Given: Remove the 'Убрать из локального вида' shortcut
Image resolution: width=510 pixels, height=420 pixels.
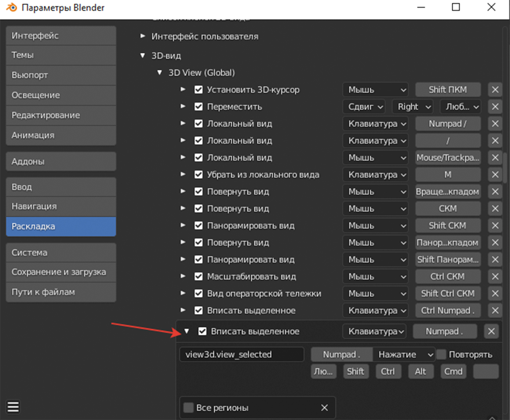Looking at the screenshot, I should [x=495, y=174].
